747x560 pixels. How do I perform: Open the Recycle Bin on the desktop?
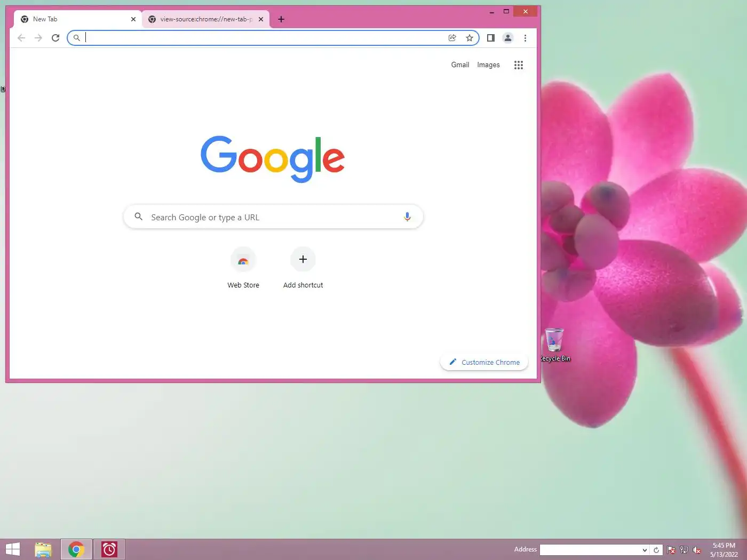coord(554,345)
